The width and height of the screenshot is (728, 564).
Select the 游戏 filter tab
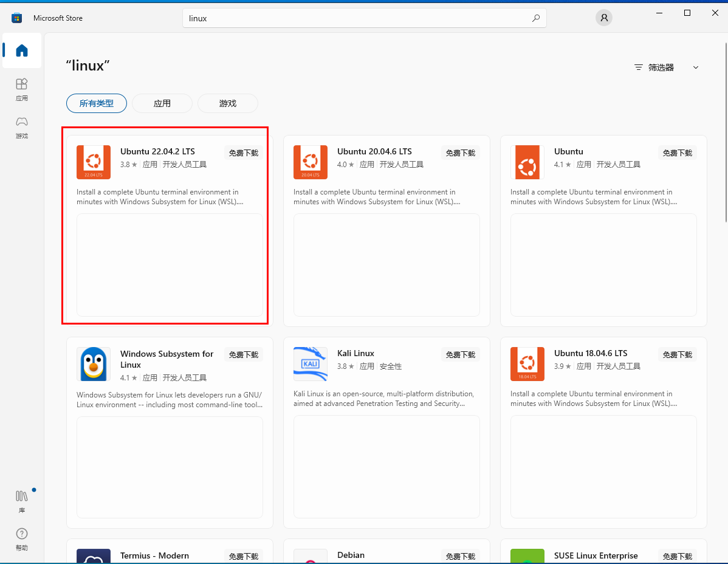tap(228, 103)
